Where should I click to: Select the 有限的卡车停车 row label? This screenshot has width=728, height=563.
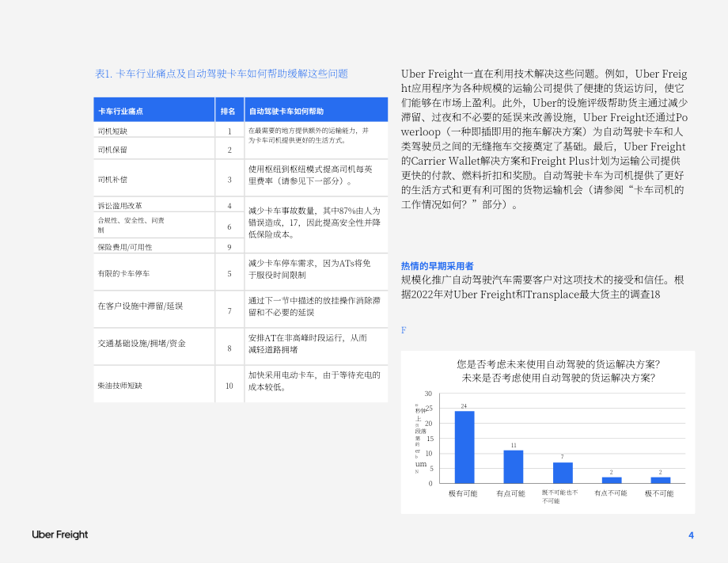123,274
